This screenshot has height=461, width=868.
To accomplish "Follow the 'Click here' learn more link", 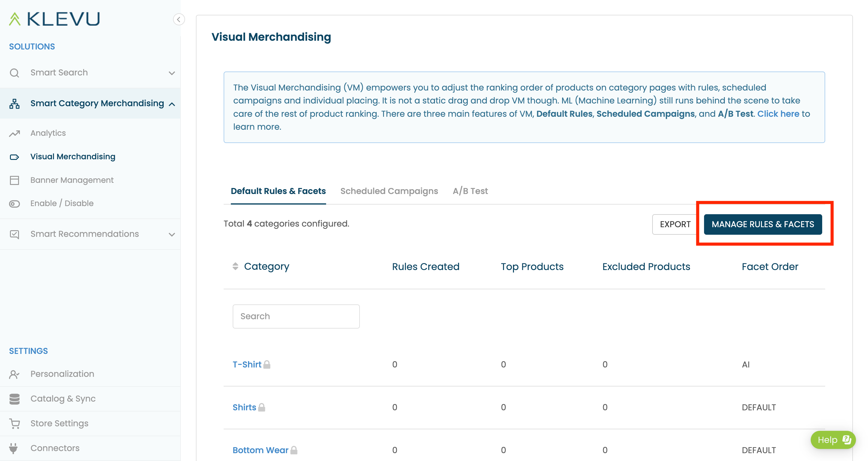I will [x=778, y=114].
